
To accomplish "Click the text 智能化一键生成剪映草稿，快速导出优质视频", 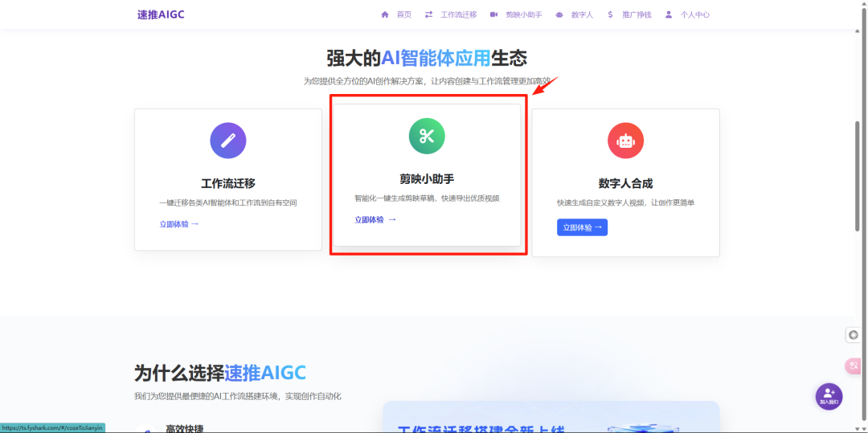I will pos(427,198).
